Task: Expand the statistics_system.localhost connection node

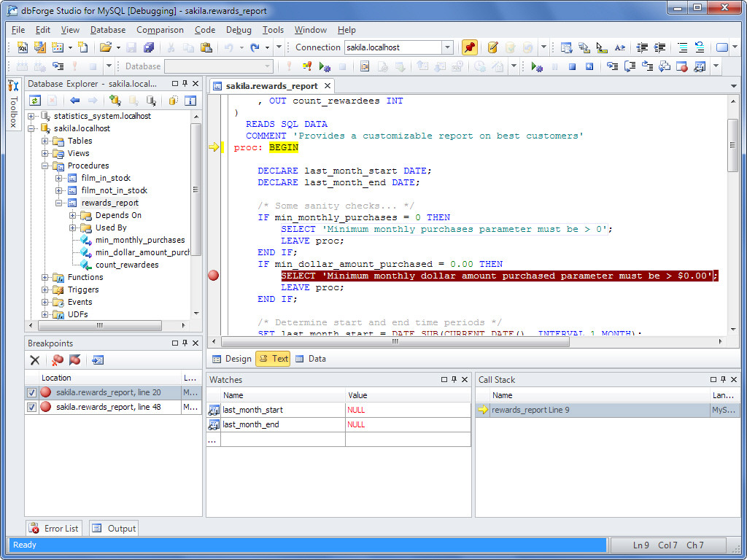Action: click(31, 116)
